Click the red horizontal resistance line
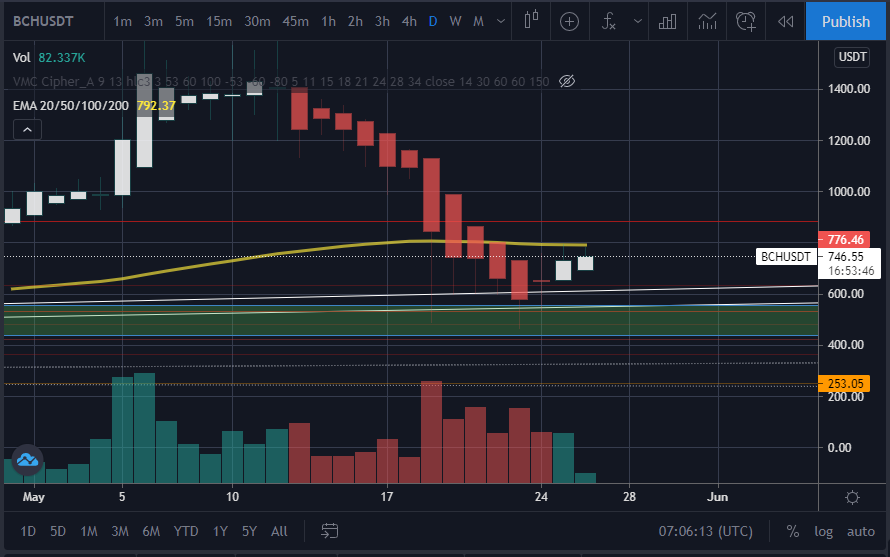This screenshot has height=557, width=890. [x=411, y=221]
